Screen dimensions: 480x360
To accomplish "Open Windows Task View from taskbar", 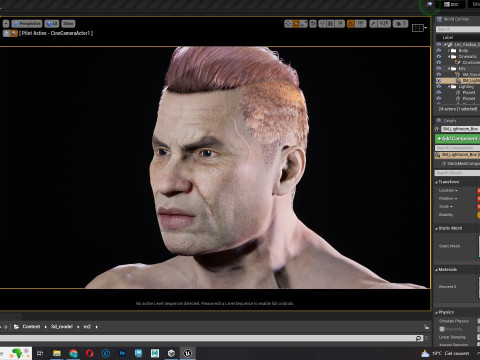I will [40, 353].
